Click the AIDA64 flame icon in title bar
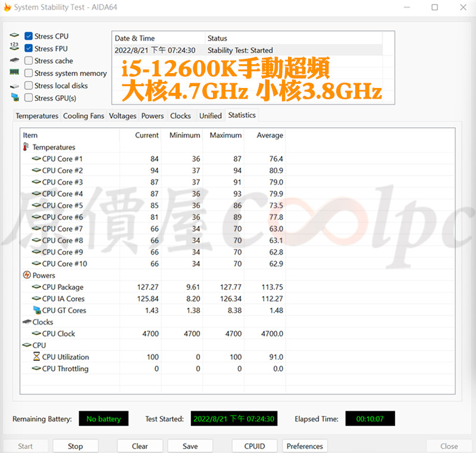This screenshot has height=453, width=476. (7, 7)
